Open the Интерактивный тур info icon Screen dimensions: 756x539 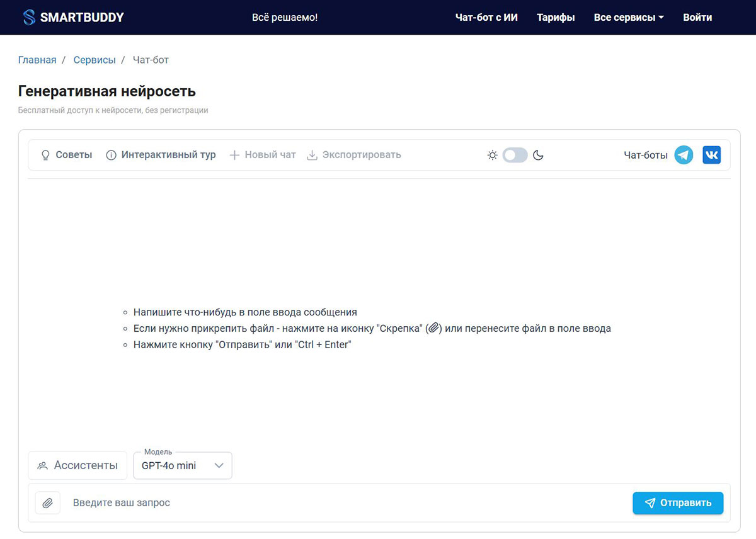tap(112, 154)
